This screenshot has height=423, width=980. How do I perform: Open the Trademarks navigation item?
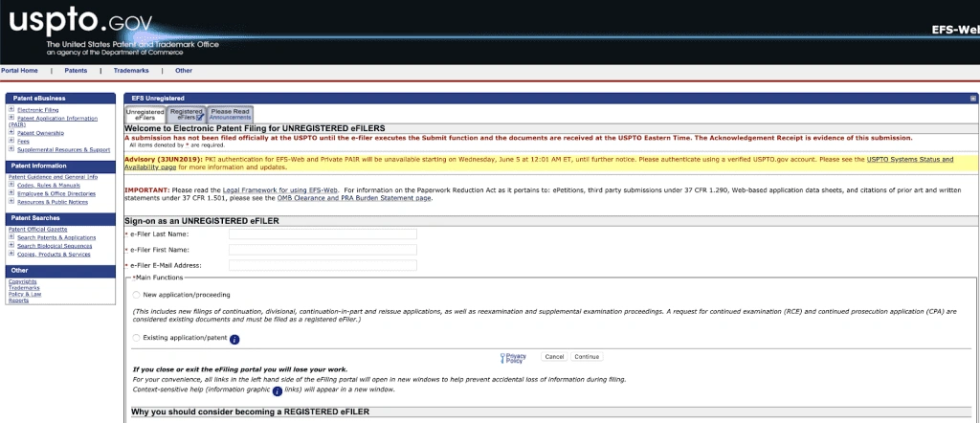tap(131, 71)
